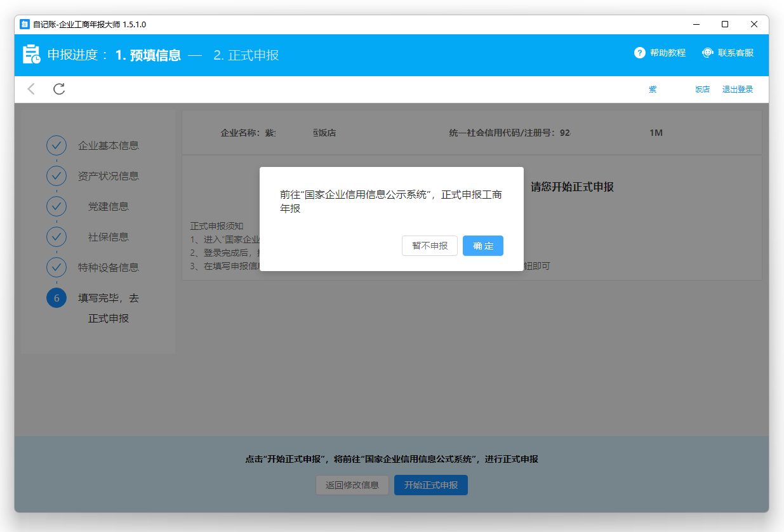Viewport: 784px width, 532px height.
Task: Click the 返回修改信息 button
Action: point(352,485)
